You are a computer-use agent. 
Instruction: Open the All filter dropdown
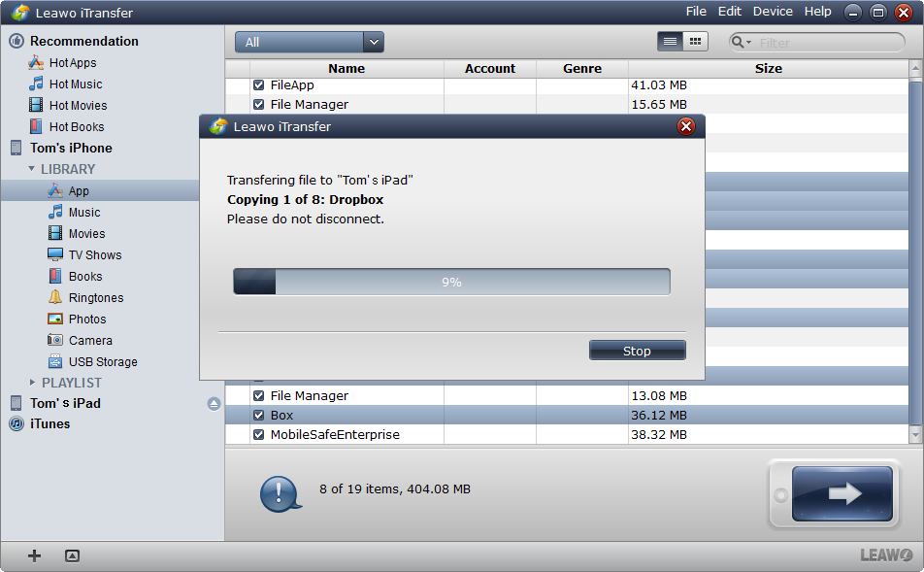(310, 42)
